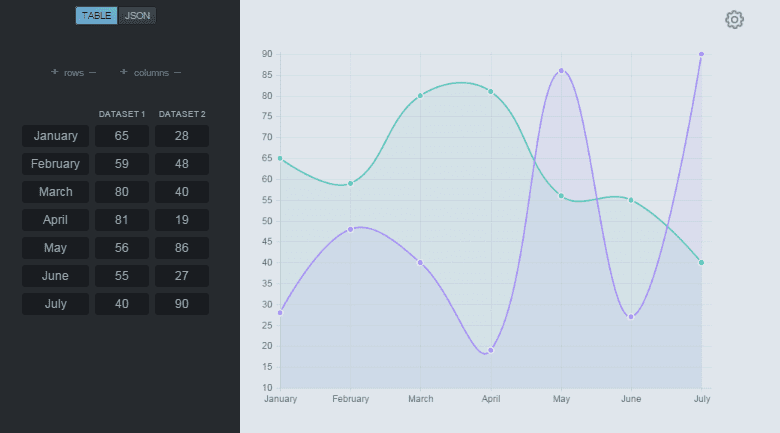Click the purple data point at April
Image resolution: width=780 pixels, height=433 pixels.
tap(491, 350)
